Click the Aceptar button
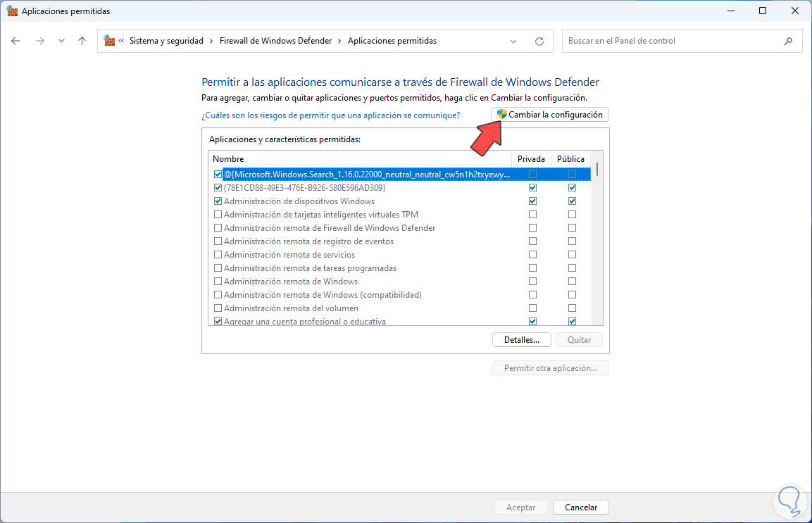812x523 pixels. click(520, 508)
